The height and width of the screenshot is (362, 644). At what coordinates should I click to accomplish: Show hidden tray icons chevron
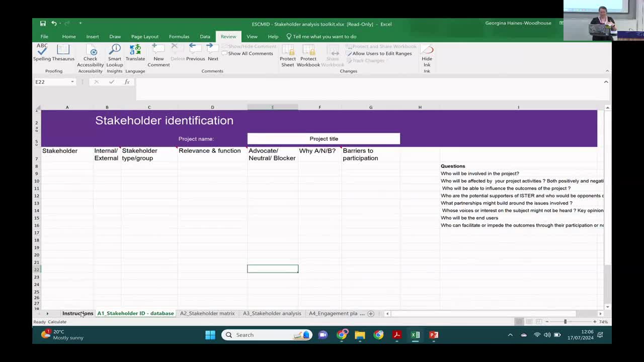pos(510,335)
